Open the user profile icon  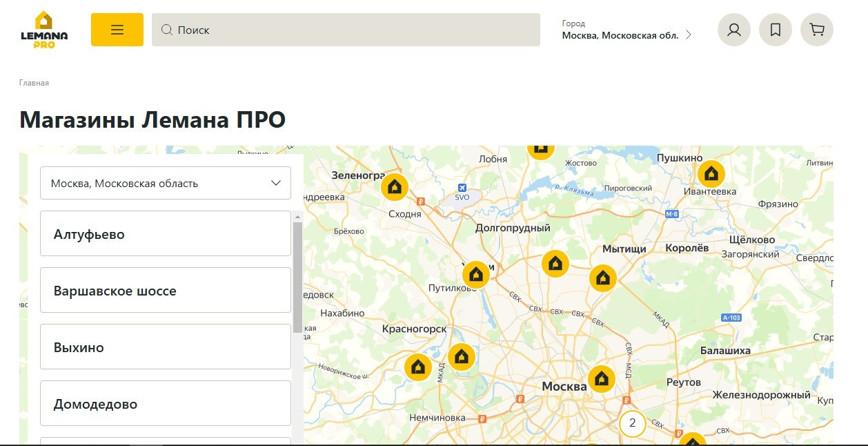click(x=733, y=30)
